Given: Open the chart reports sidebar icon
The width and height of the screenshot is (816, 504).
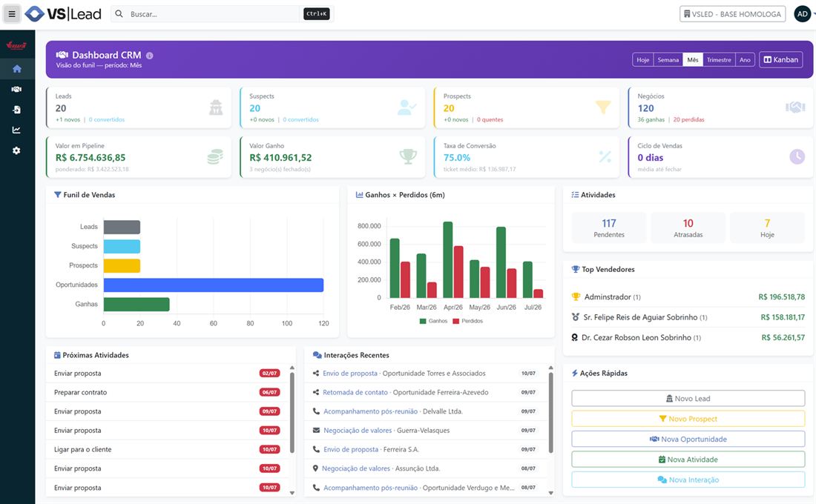Looking at the screenshot, I should [16, 130].
